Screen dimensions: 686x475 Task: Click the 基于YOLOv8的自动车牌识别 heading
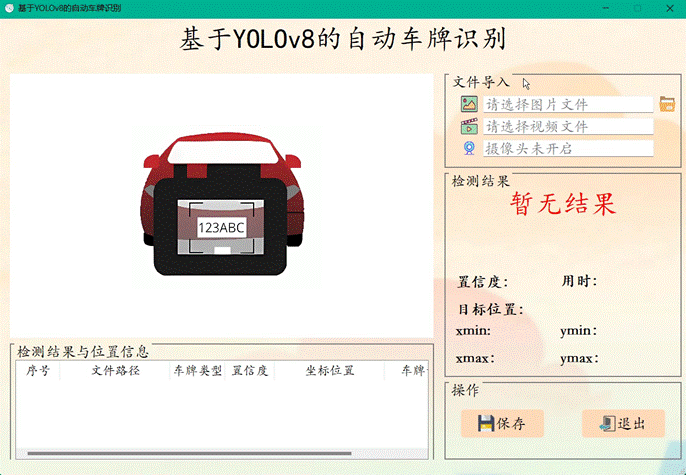[x=343, y=38]
